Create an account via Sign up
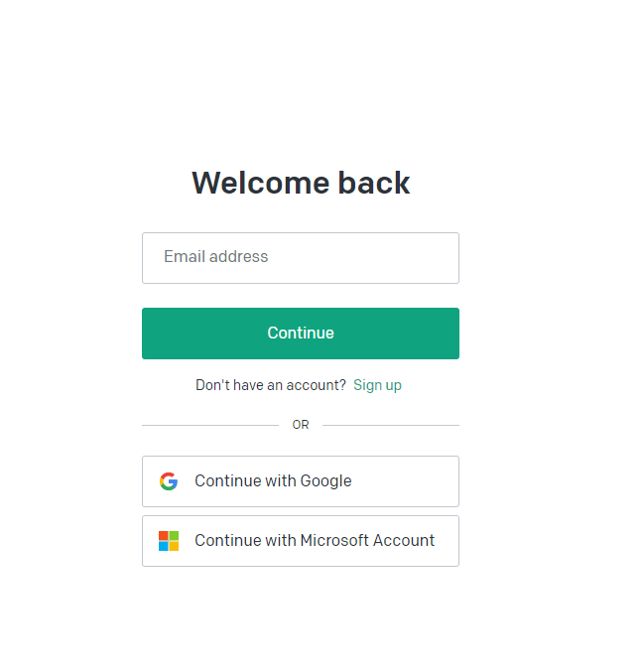Image resolution: width=643 pixels, height=672 pixels. coord(377,385)
